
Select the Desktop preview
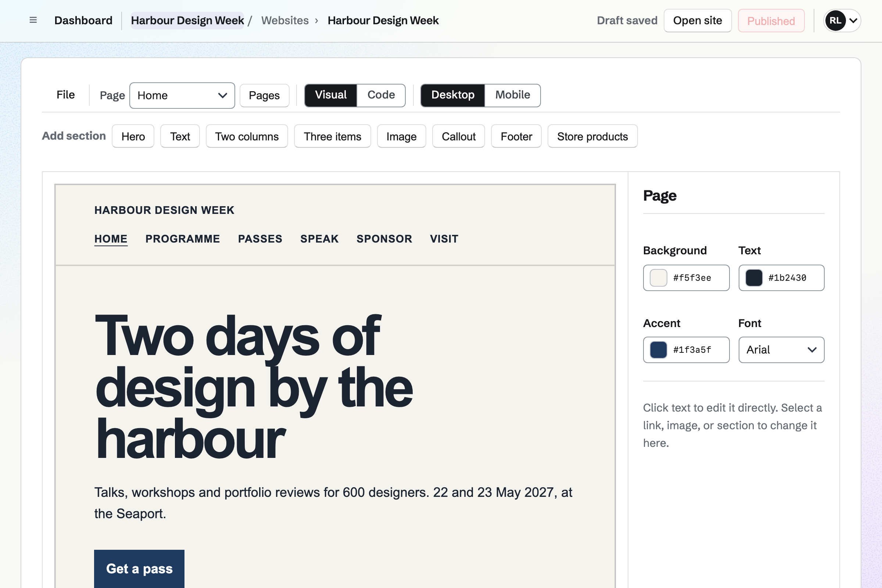coord(453,95)
